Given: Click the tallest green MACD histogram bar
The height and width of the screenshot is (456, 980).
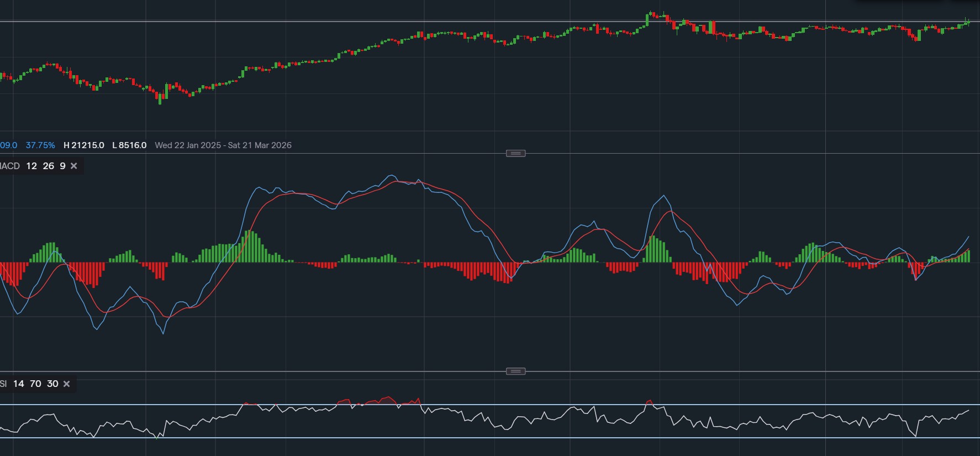Looking at the screenshot, I should (251, 247).
